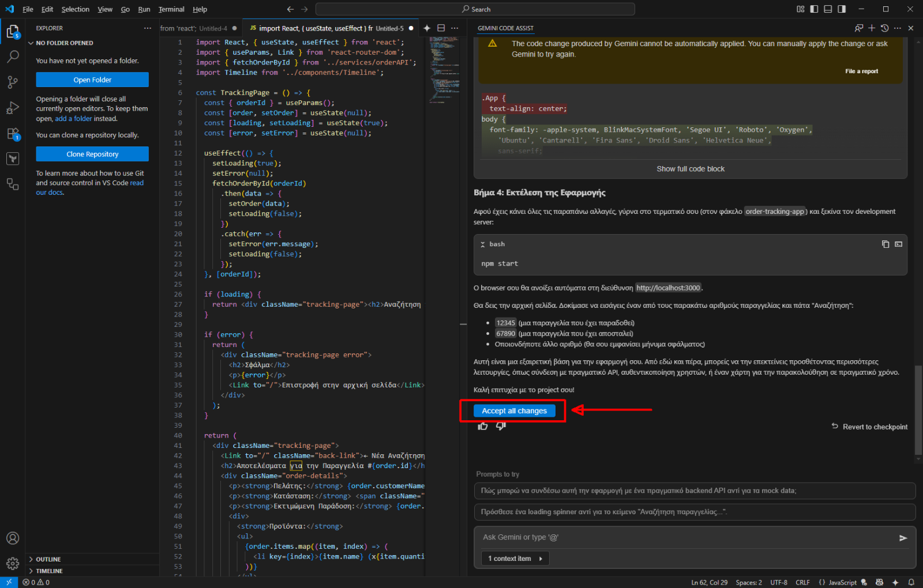This screenshot has height=588, width=923.
Task: Toggle the secondary side bar visibility
Action: click(x=842, y=9)
